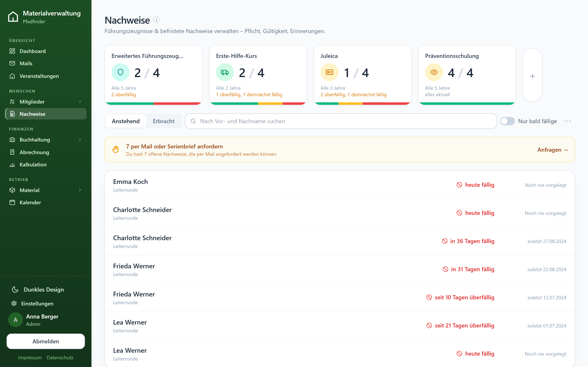Viewport: 588px width, 367px height.
Task: Click the eye icon on Präventionsschulung card
Action: coord(434,72)
